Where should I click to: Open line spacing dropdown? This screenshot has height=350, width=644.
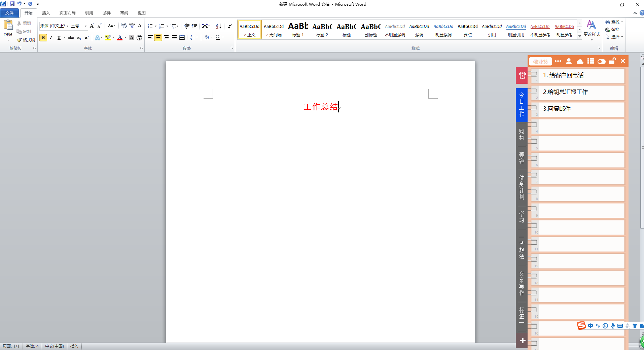194,37
